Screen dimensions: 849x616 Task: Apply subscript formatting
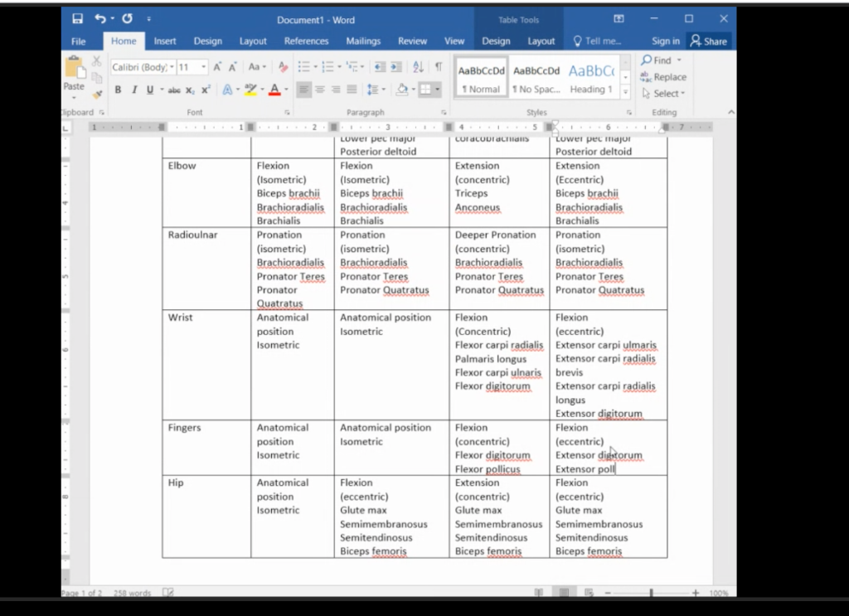(x=190, y=90)
